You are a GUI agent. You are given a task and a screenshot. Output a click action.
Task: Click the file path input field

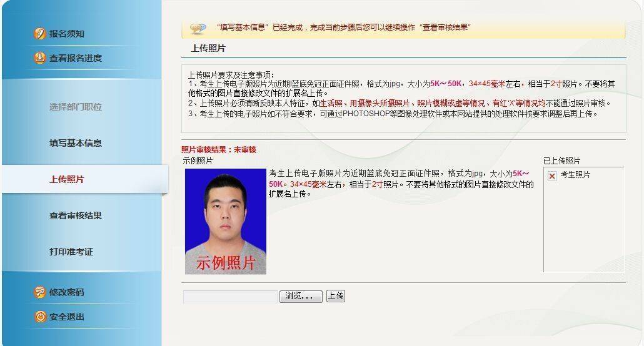231,296
